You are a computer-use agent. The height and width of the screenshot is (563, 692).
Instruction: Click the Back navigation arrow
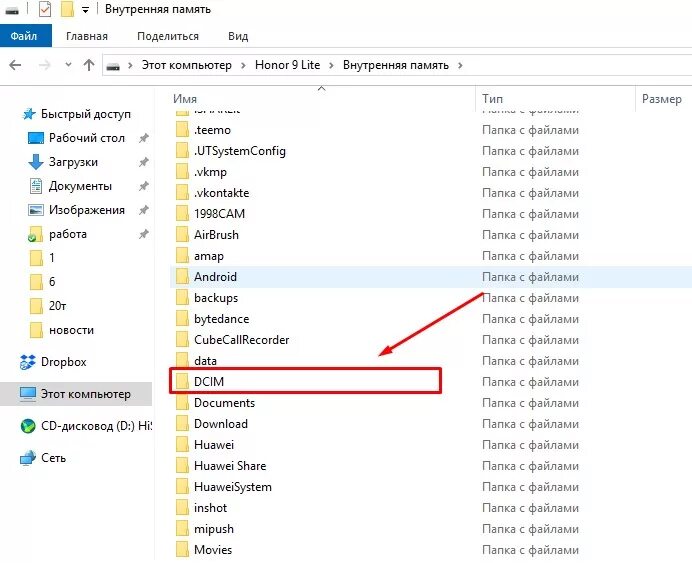click(15, 65)
